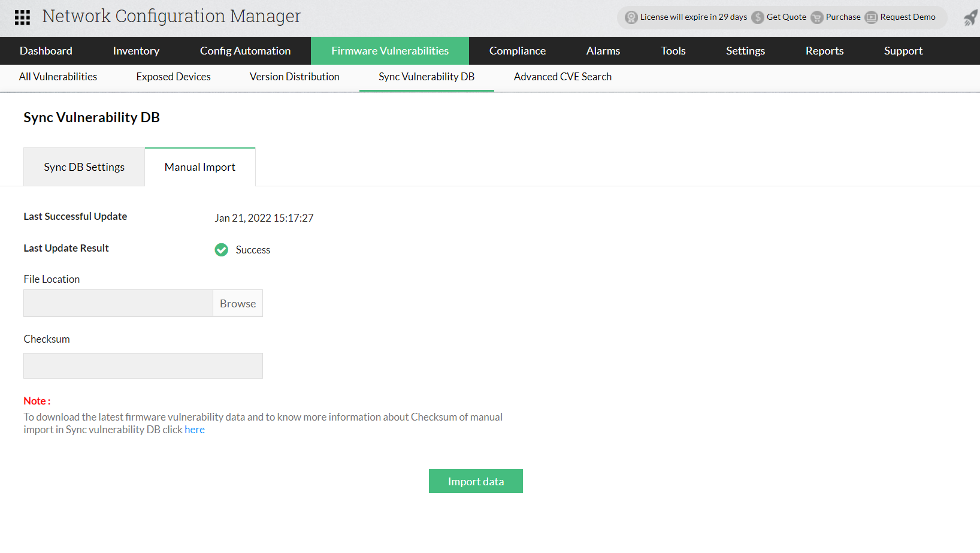Navigate to the Dashboard menu

point(46,51)
